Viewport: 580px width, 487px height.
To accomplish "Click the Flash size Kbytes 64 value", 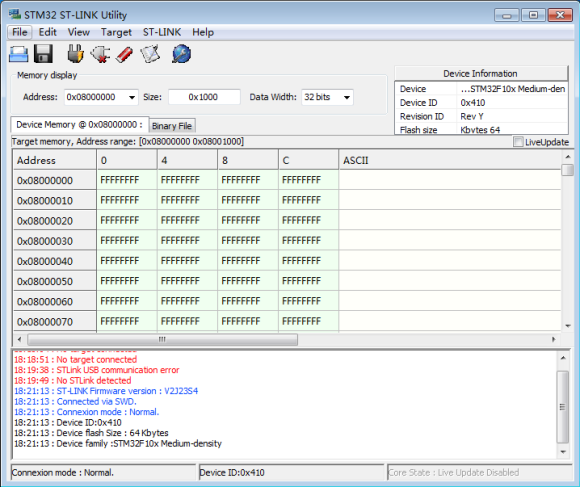I will coord(480,130).
